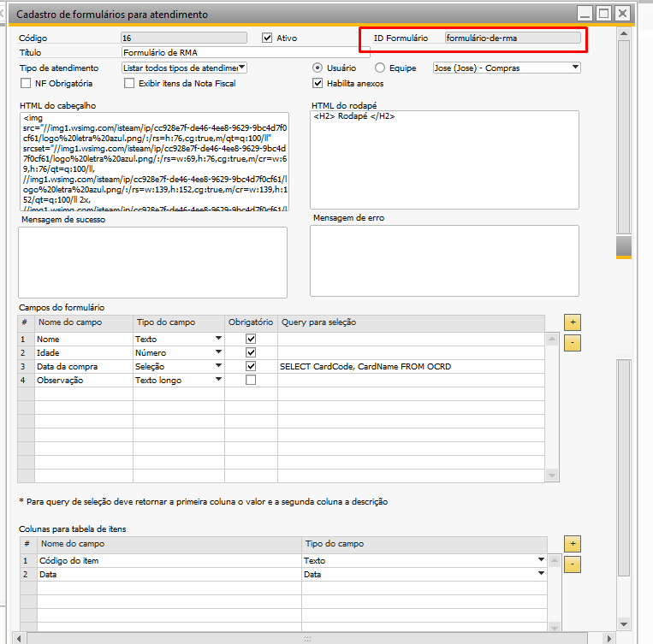Image resolution: width=653 pixels, height=644 pixels.
Task: Remove a row from Campos do formulário
Action: pos(573,343)
